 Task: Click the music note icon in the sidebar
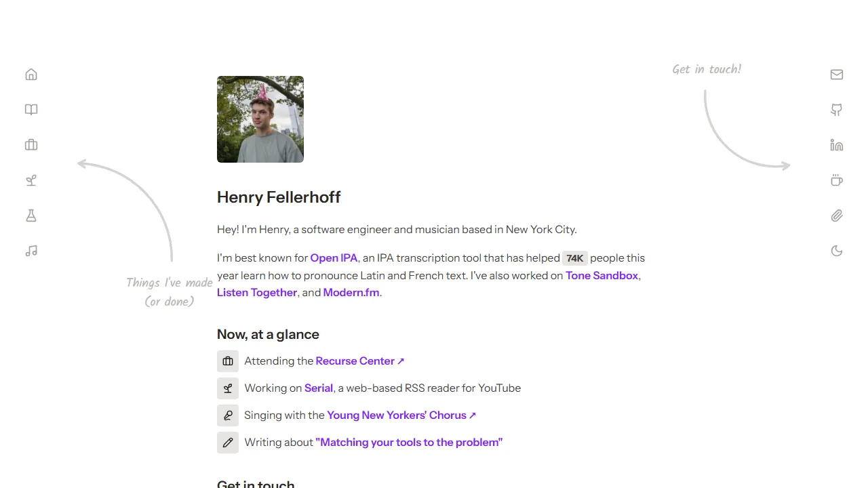click(x=31, y=251)
